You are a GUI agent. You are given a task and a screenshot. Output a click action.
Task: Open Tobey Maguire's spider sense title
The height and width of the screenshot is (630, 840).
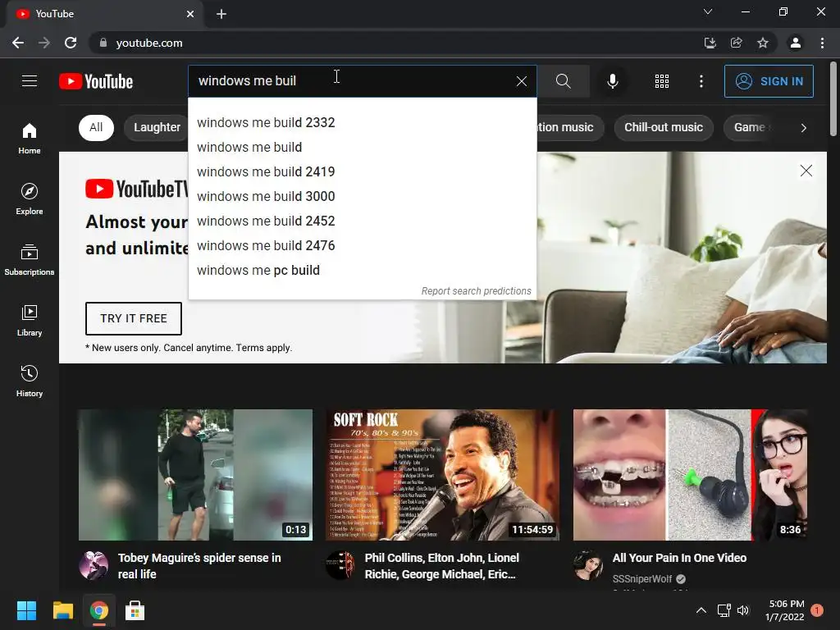coord(199,566)
